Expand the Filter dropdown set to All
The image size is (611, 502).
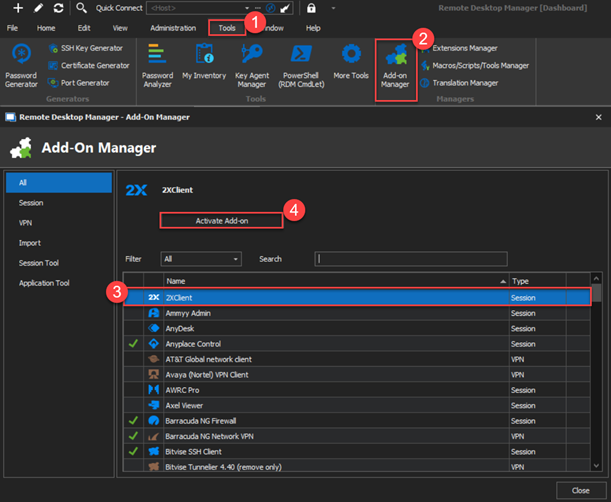(x=201, y=259)
